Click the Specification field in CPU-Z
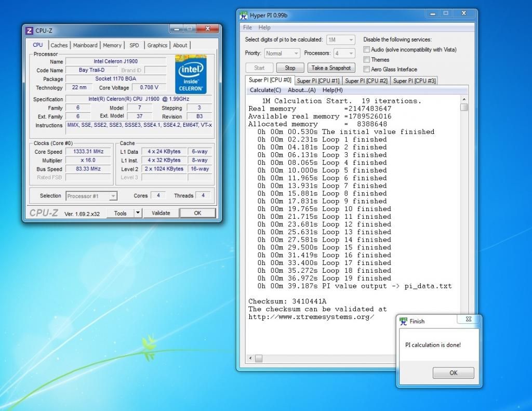This screenshot has width=532, height=411. pyautogui.click(x=138, y=99)
